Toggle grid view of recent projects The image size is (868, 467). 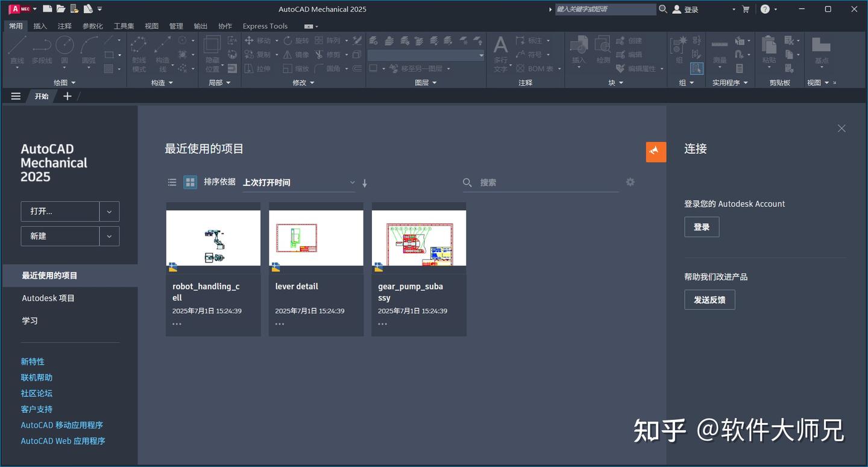(190, 182)
